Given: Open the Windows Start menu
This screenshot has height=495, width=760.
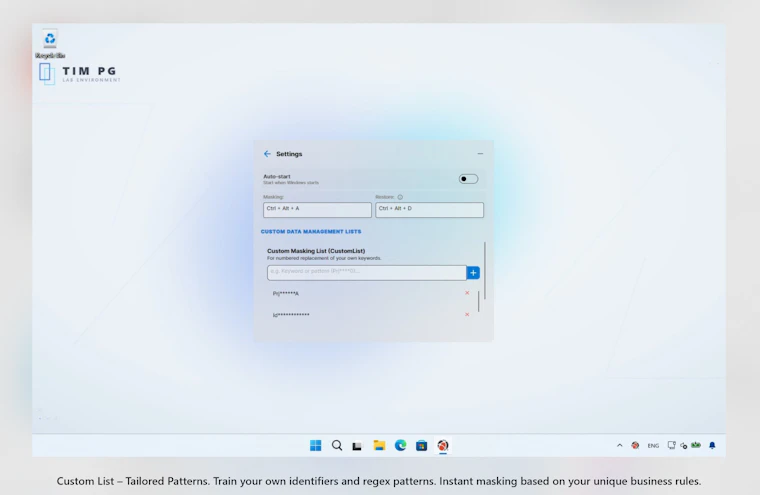Looking at the screenshot, I should [316, 446].
